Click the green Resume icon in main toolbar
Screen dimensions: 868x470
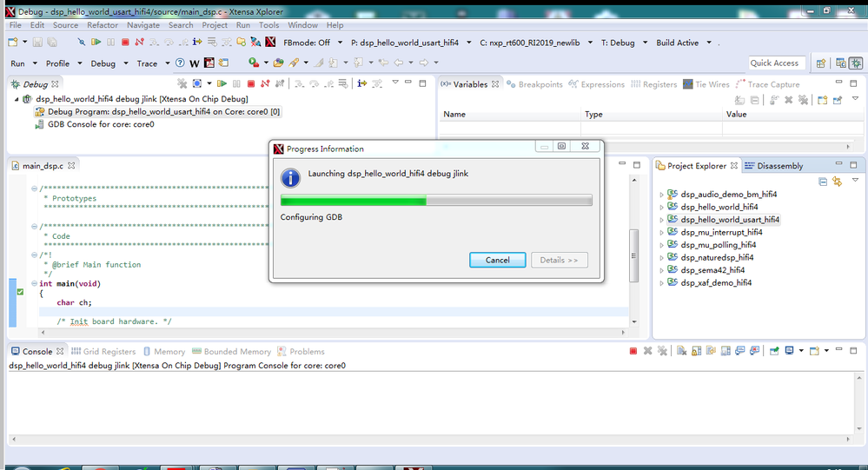96,42
